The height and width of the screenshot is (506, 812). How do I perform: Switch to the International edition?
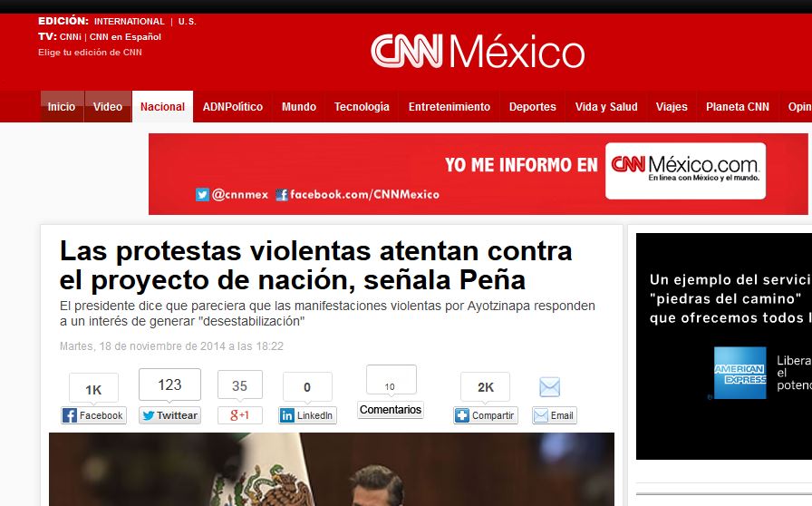click(130, 22)
